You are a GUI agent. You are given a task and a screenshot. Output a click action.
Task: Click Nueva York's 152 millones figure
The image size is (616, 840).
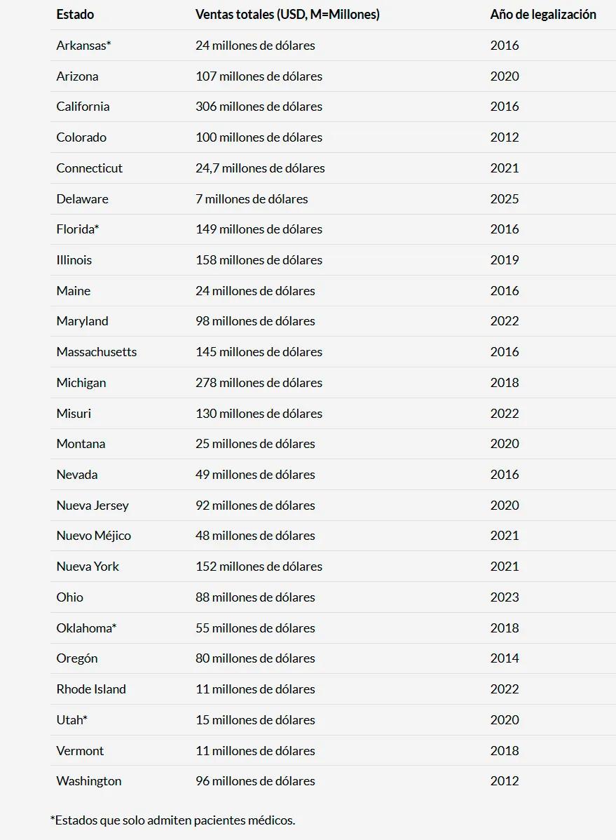259,567
